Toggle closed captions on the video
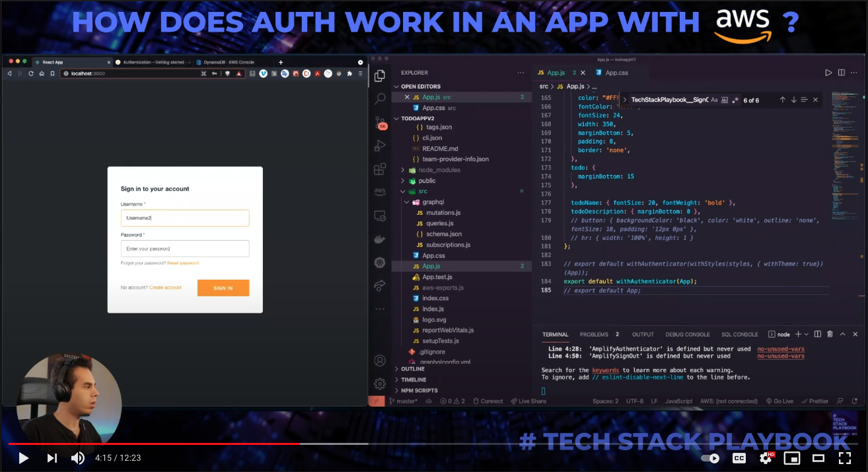The image size is (868, 472). point(739,457)
